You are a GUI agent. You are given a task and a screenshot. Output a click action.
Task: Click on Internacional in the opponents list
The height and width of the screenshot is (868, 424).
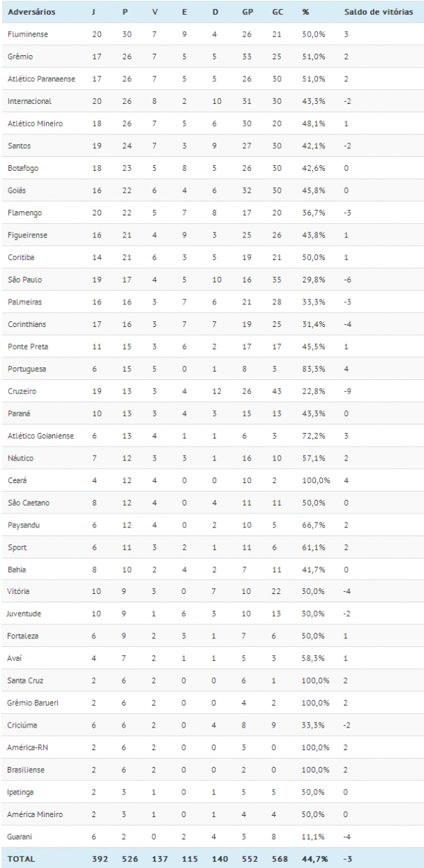(30, 101)
